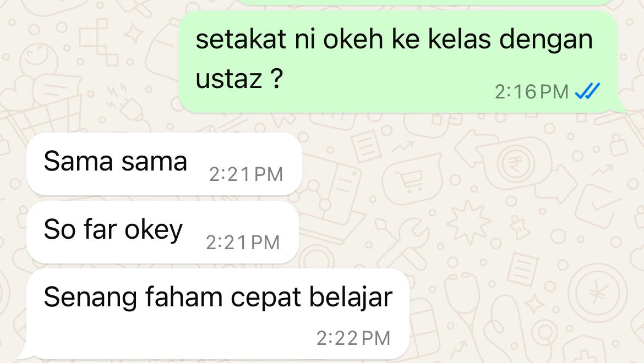This screenshot has height=363, width=644.
Task: Click the padlock doodle near the right edge
Action: point(618,145)
